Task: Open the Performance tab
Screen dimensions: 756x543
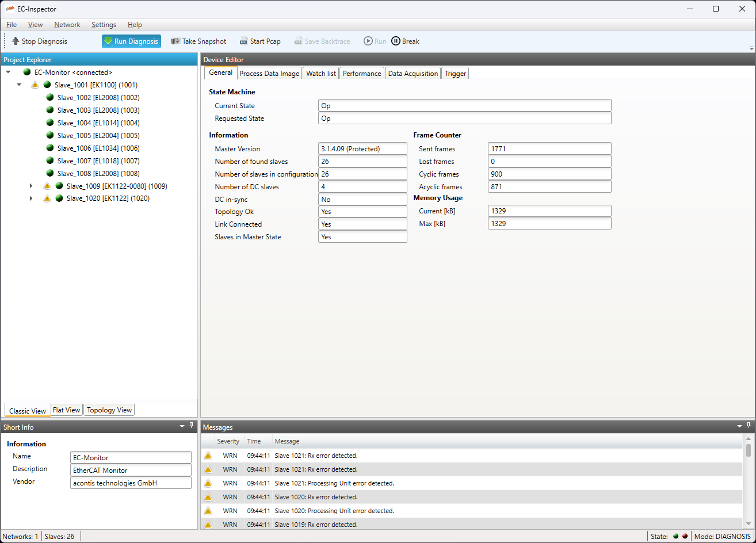Action: (x=362, y=74)
